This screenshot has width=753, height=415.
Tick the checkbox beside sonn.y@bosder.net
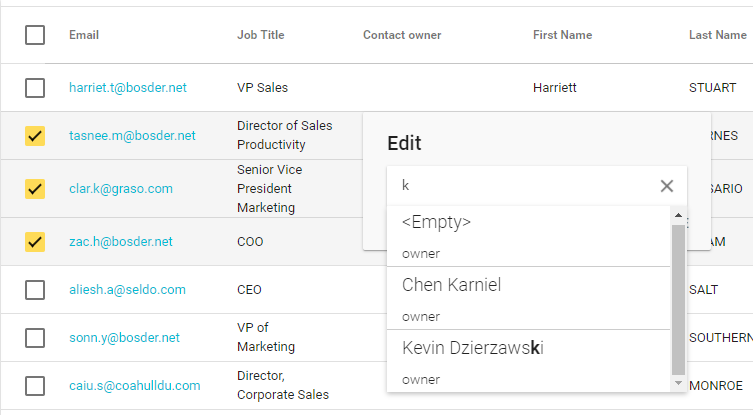[35, 338]
